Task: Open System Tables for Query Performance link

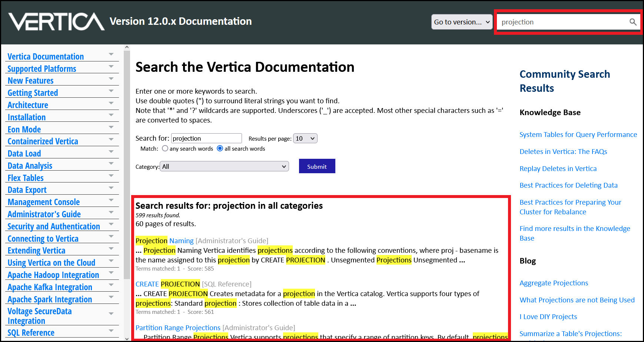Action: click(578, 135)
